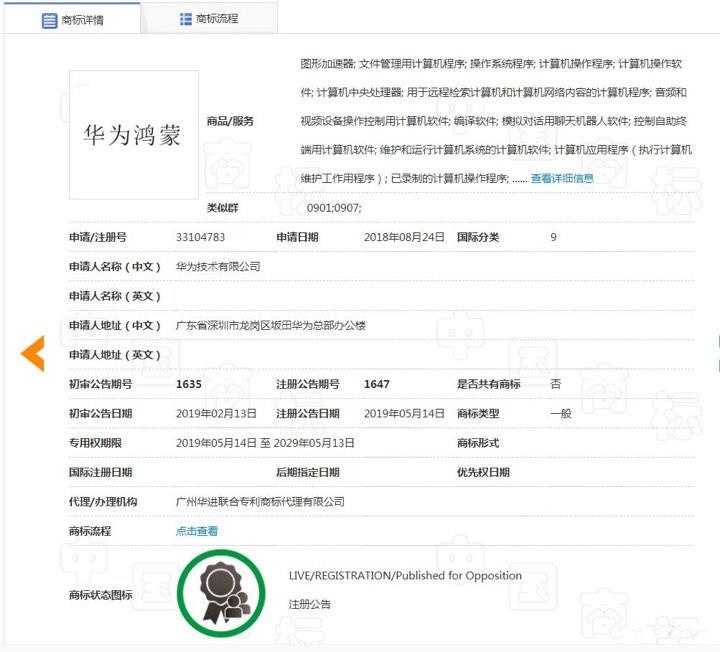Open the 点击查看 trademark flow link
Viewport: 720px width, 652px height.
pos(196,531)
